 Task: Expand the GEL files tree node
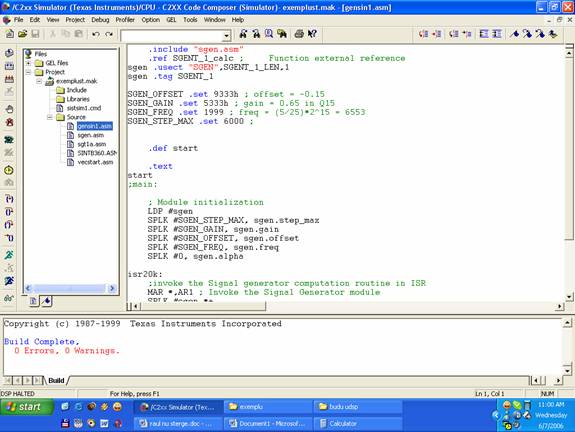28,63
